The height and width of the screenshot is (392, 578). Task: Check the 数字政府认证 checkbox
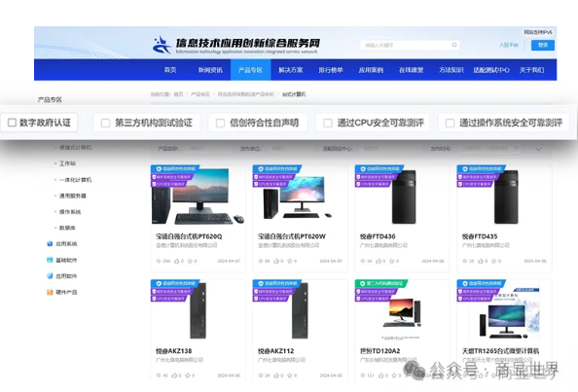(x=12, y=123)
